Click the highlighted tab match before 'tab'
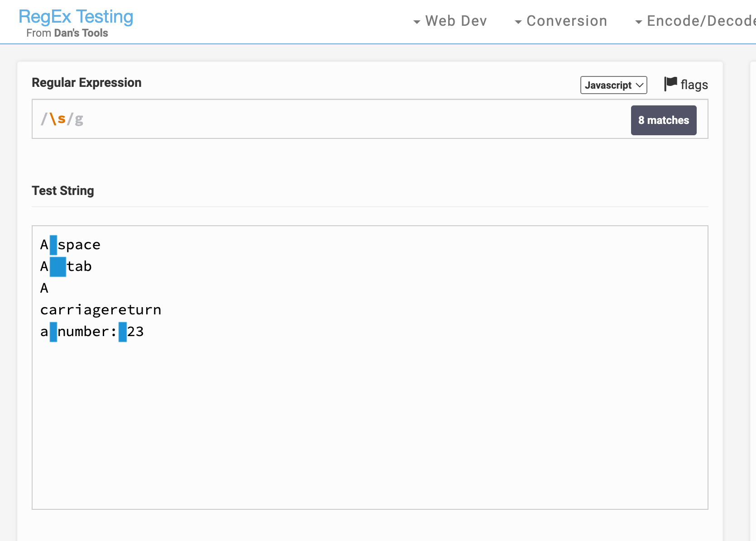 pos(58,266)
